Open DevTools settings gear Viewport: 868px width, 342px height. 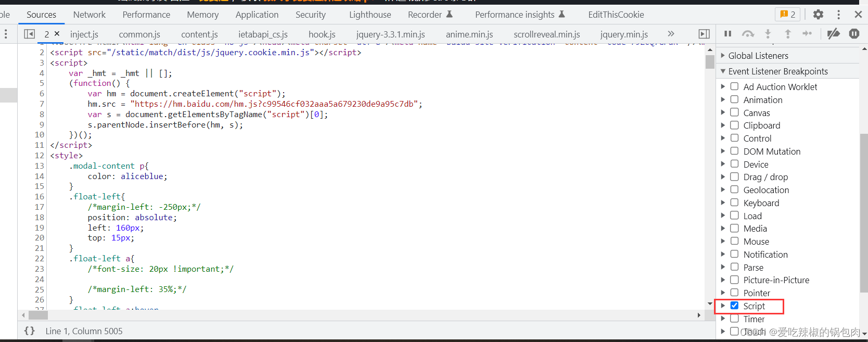818,15
